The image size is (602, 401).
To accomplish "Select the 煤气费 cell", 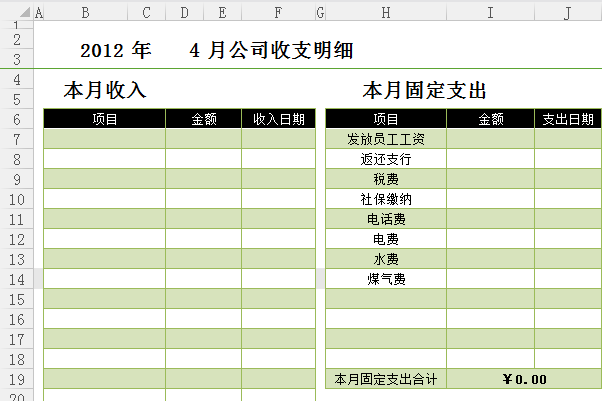I will [386, 279].
